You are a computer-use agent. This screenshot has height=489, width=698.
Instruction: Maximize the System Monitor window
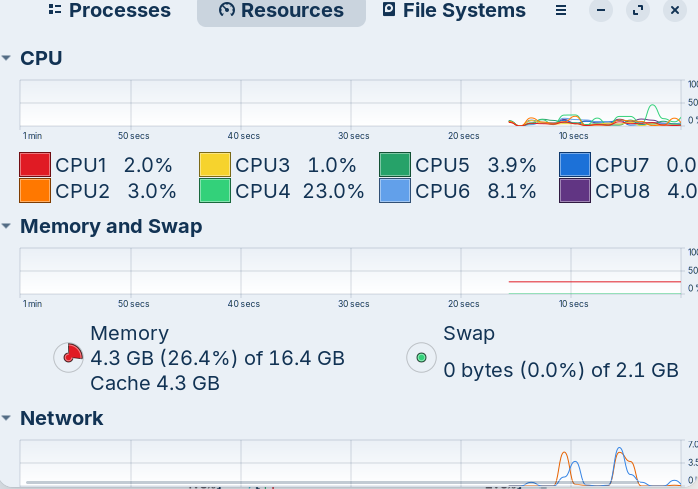click(x=638, y=10)
